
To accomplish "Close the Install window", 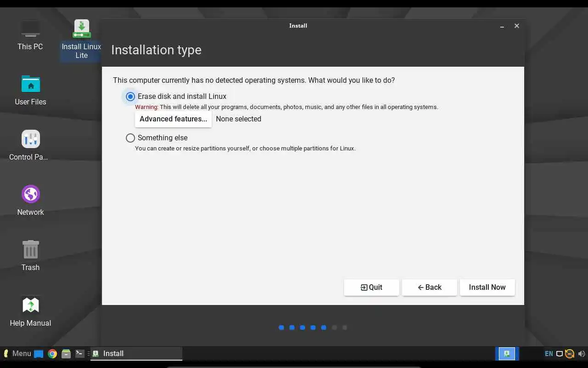I will pyautogui.click(x=517, y=26).
